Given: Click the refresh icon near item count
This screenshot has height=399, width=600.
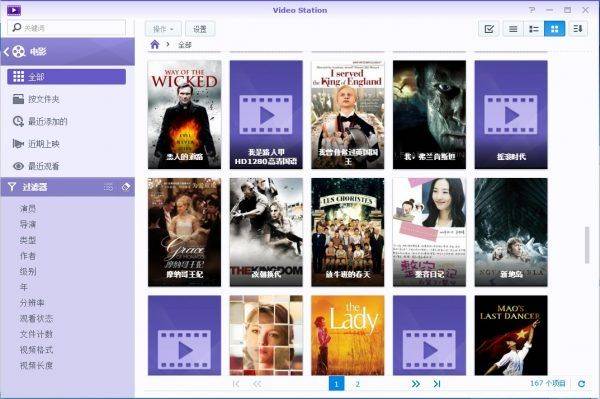Looking at the screenshot, I should click(582, 384).
